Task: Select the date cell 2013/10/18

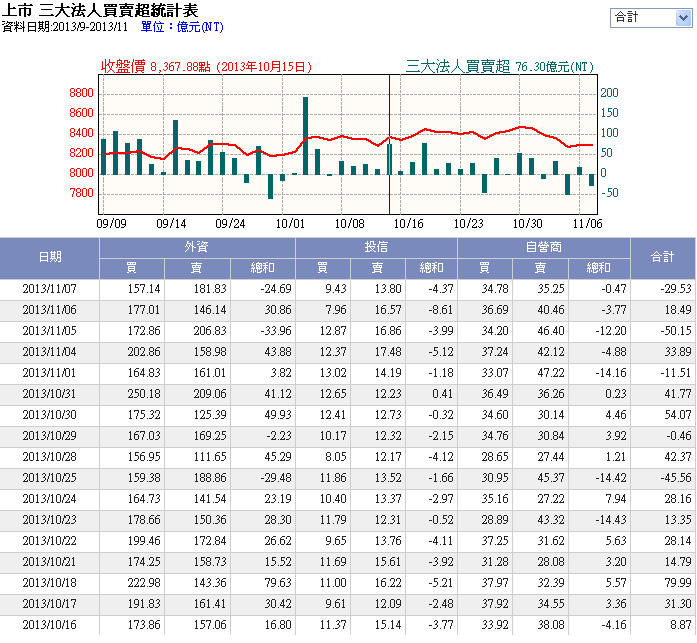Action: (x=50, y=583)
